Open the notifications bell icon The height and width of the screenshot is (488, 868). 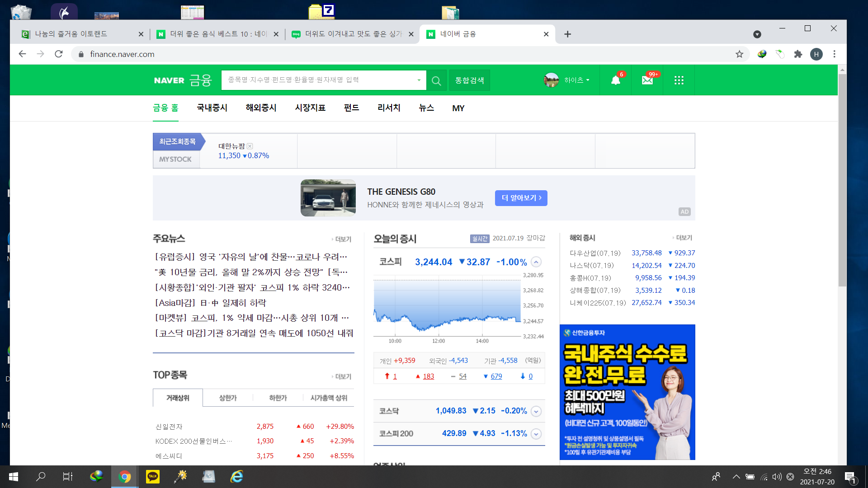tap(615, 80)
